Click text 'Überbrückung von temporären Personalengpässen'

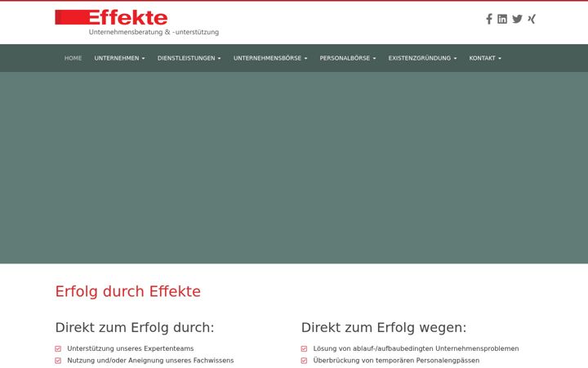coord(396,361)
